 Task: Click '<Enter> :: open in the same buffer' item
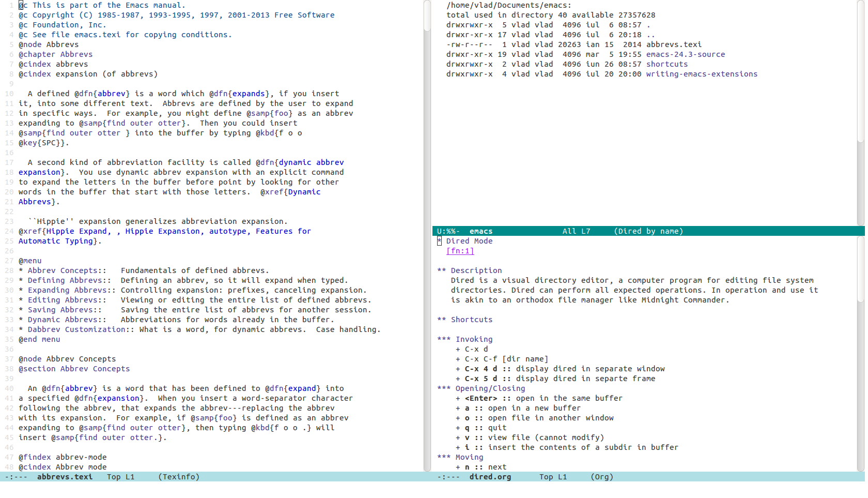point(539,398)
